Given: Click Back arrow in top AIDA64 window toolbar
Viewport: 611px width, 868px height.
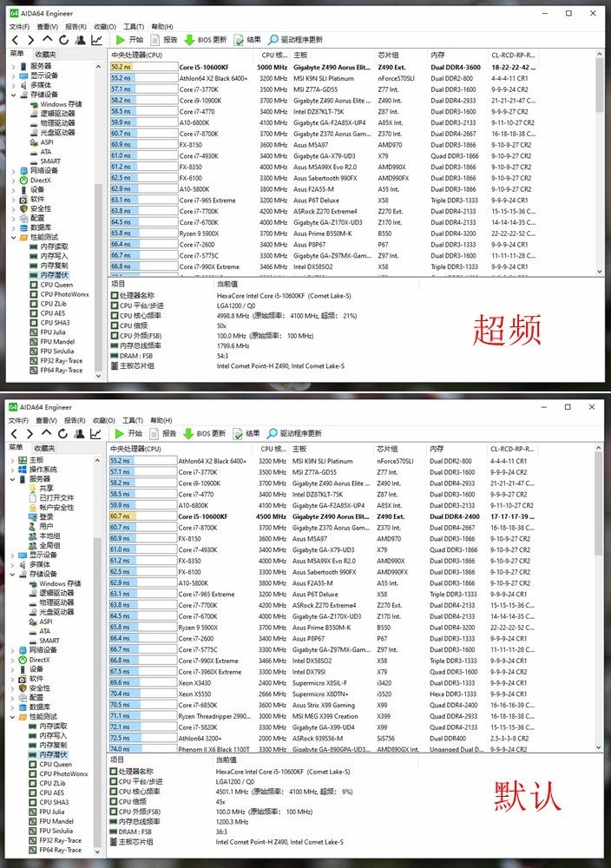Looking at the screenshot, I should point(15,40).
